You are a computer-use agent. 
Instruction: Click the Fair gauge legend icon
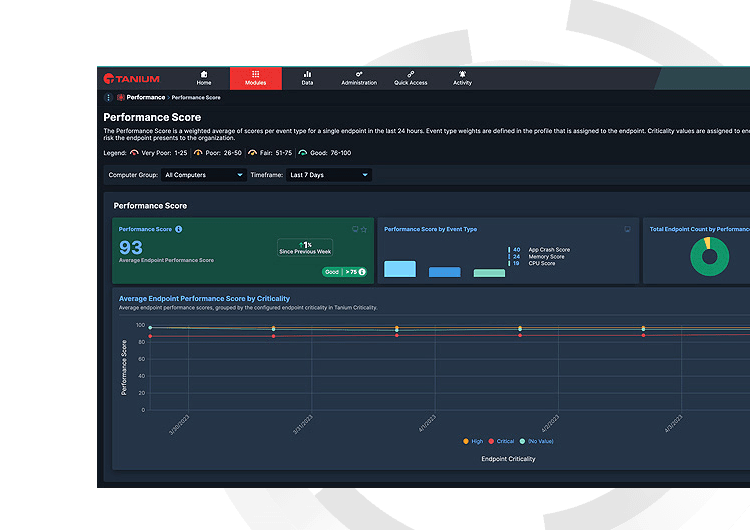coord(253,153)
